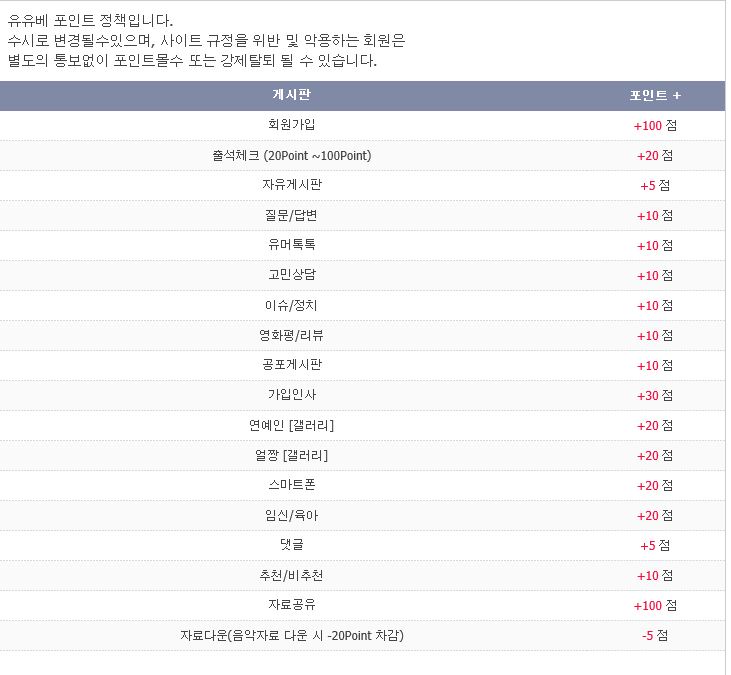Click +30 점 in 가입인사 row
The height and width of the screenshot is (675, 731).
coord(655,396)
